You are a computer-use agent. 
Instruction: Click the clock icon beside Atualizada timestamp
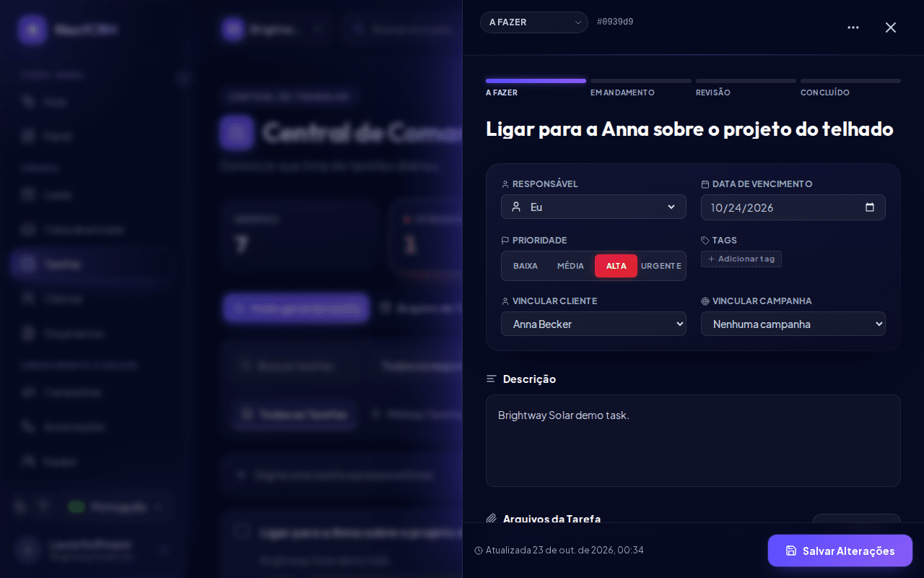tap(478, 551)
